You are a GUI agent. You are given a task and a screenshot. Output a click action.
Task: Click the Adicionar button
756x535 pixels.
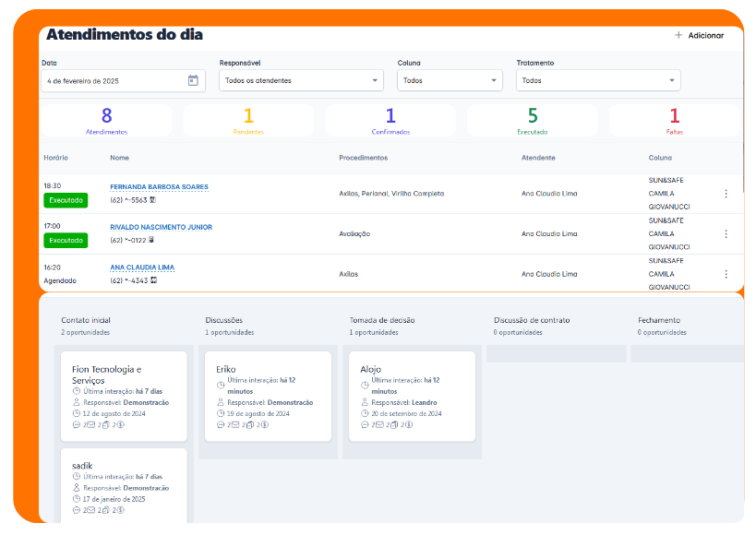(699, 35)
